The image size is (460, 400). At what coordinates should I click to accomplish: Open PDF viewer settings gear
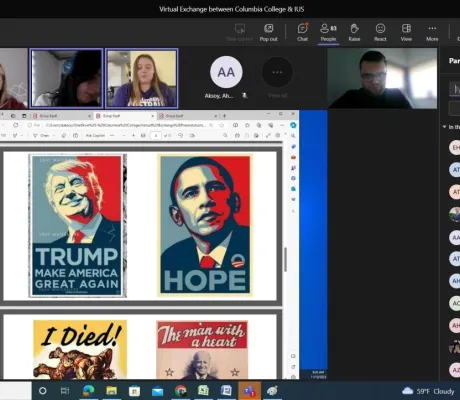coord(278,135)
